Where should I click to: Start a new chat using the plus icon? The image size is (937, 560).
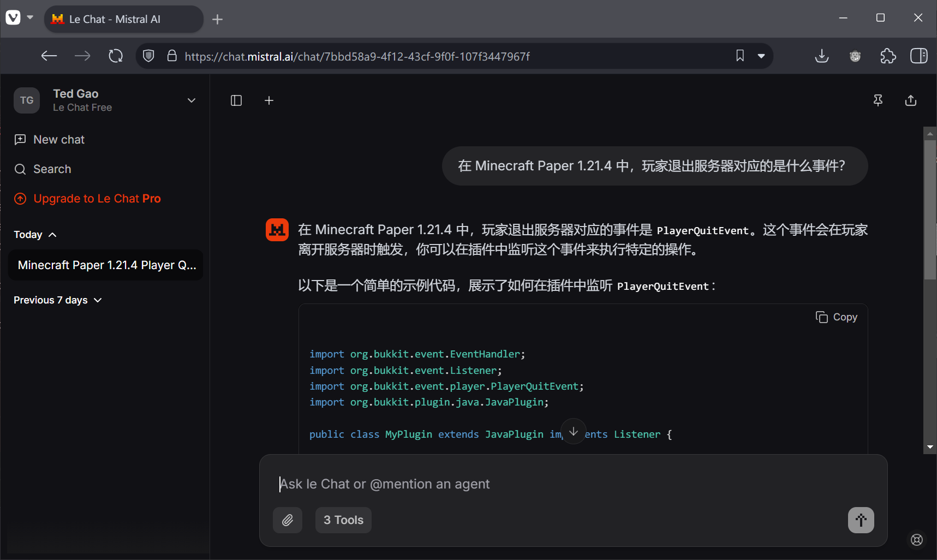(269, 100)
